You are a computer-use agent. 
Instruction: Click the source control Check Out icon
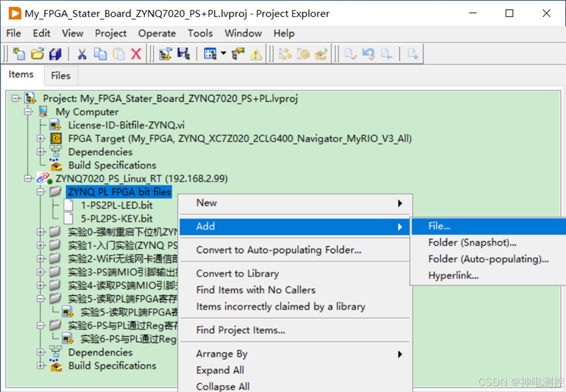click(x=386, y=54)
